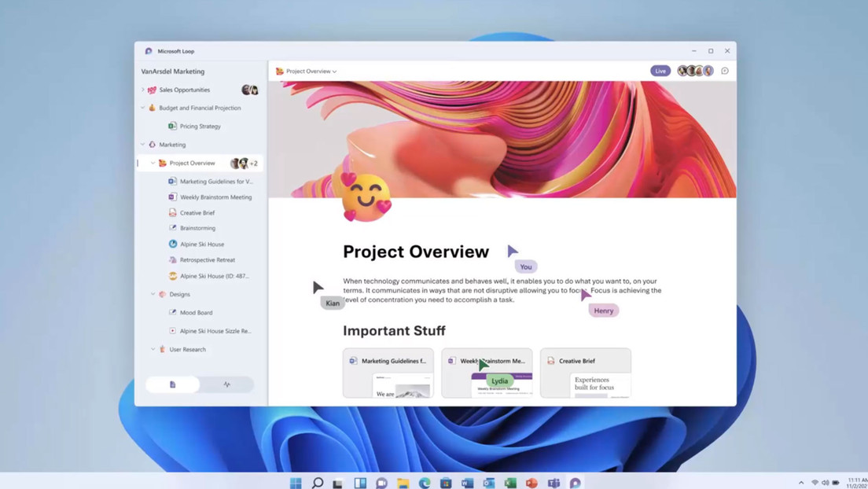The image size is (868, 489).
Task: Click the Weekly Brainstorm Meeting OneNote icon in sidebar
Action: pyautogui.click(x=172, y=197)
